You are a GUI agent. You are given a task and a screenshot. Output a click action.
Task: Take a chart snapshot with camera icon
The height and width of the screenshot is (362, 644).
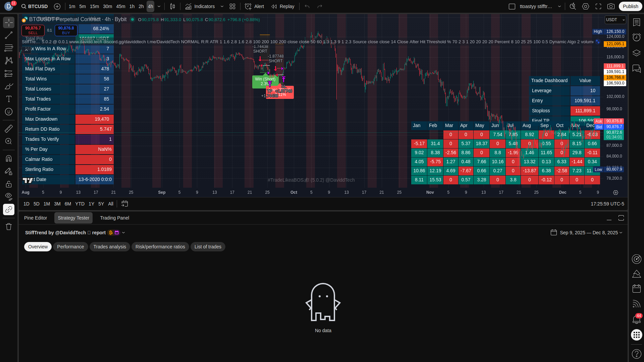[x=611, y=6]
